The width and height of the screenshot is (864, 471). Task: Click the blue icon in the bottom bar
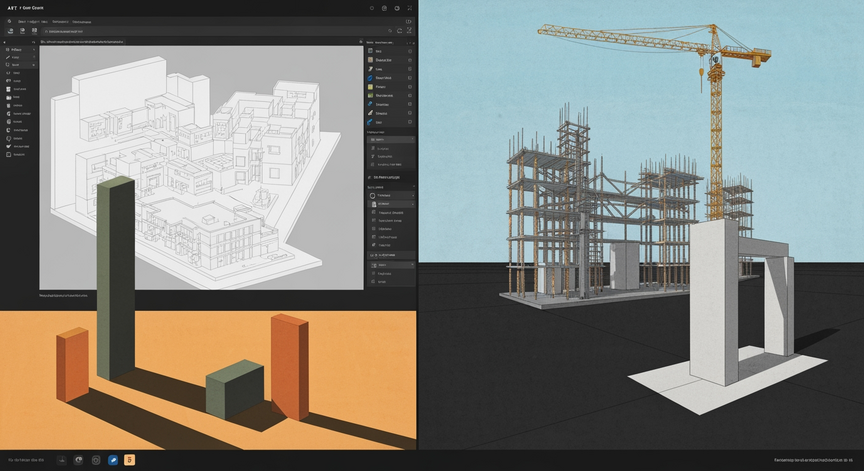click(x=113, y=460)
